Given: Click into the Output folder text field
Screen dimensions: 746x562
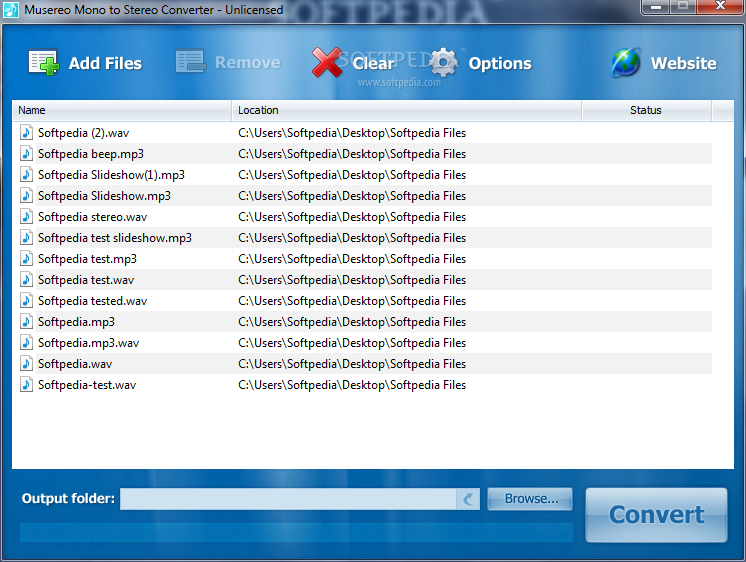Looking at the screenshot, I should click(288, 499).
